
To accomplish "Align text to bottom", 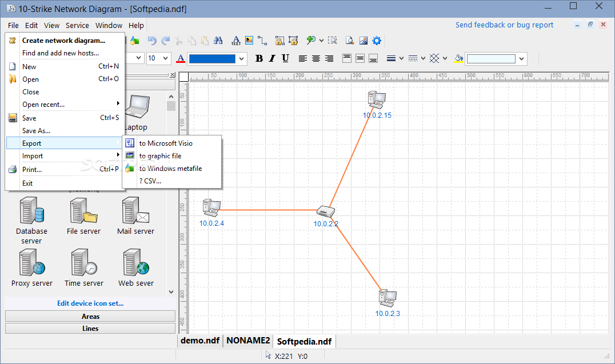I will [373, 58].
